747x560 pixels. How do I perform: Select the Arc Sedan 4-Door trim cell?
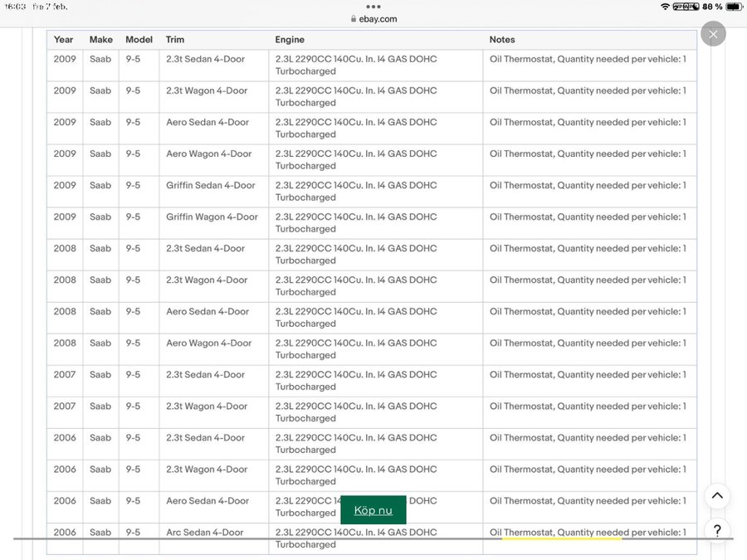pyautogui.click(x=205, y=533)
